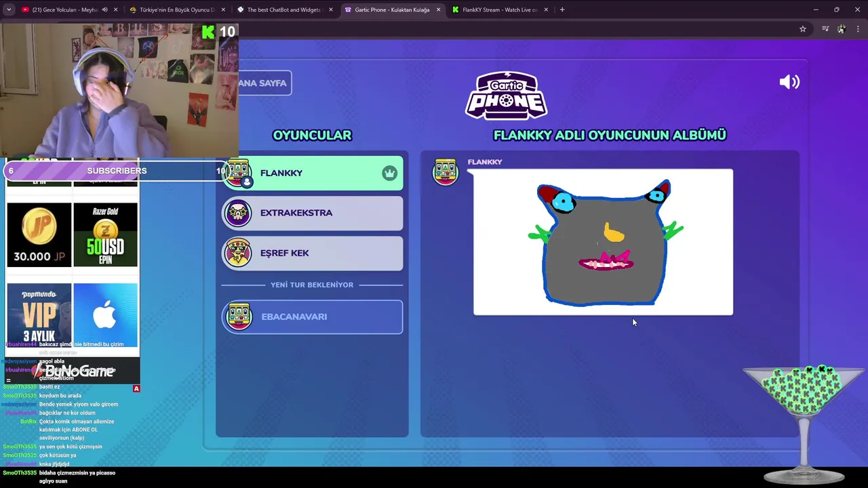Click the FLANKKY avatar beside the album drawing

tap(446, 171)
